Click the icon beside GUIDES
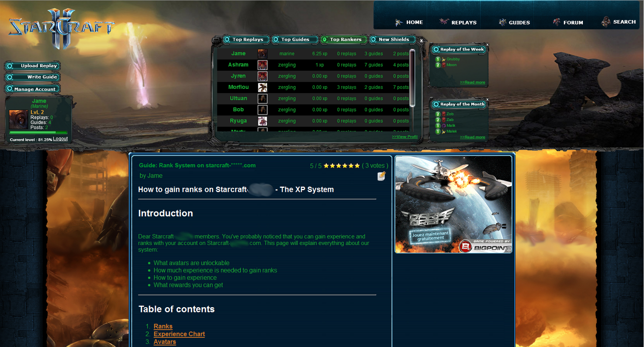Image resolution: width=644 pixels, height=347 pixels. click(x=502, y=22)
